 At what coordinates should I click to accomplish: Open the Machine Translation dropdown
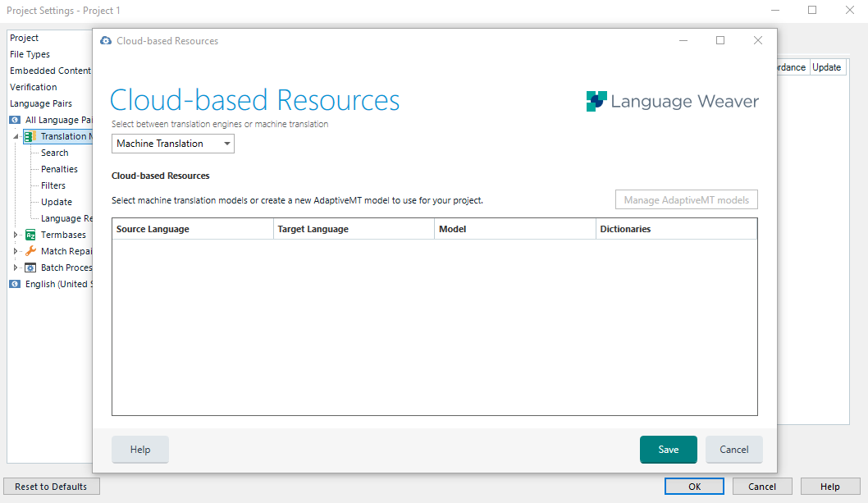click(x=226, y=143)
